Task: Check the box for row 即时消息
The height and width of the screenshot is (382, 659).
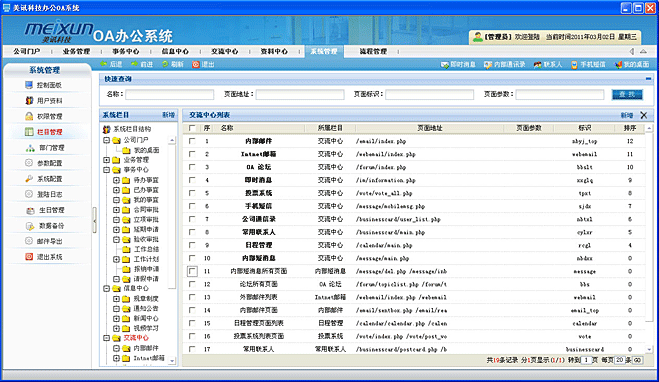Action: tap(192, 180)
